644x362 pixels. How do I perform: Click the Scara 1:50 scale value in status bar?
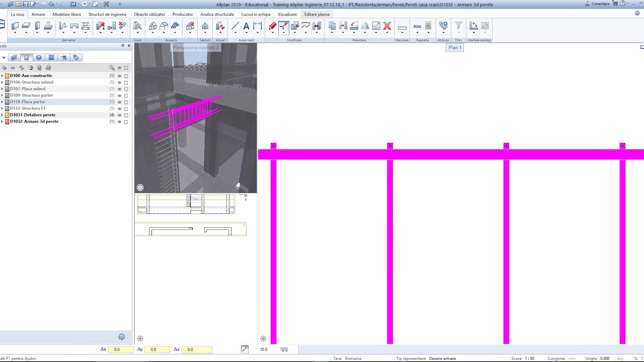(529, 358)
